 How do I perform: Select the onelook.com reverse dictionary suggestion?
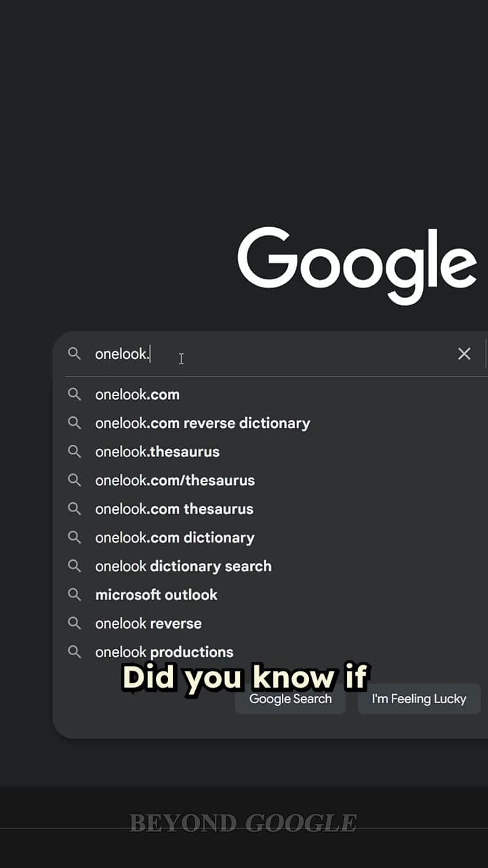pyautogui.click(x=203, y=423)
